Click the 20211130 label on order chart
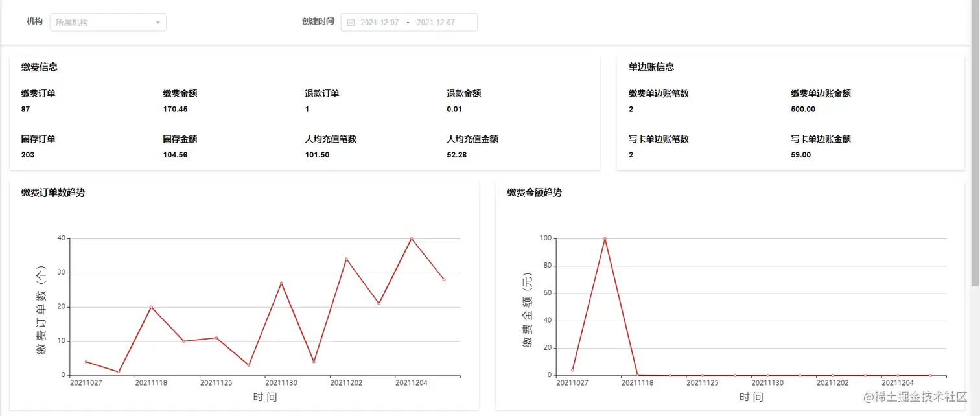This screenshot has height=416, width=980. [x=281, y=383]
